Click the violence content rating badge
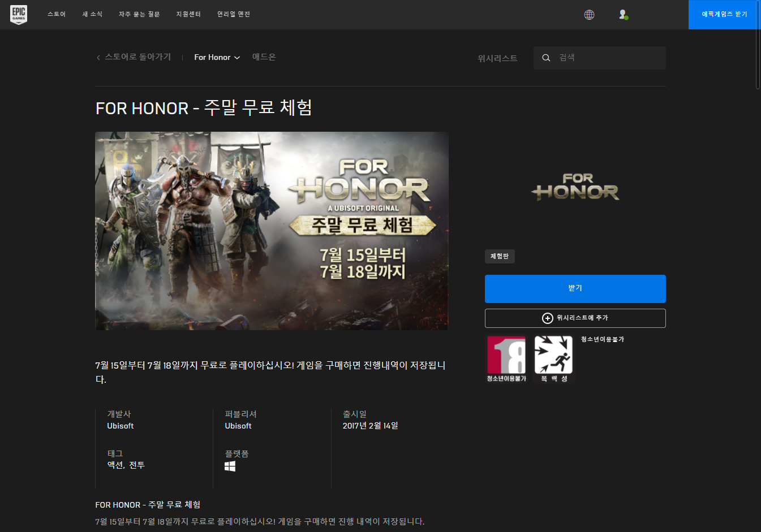The height and width of the screenshot is (532, 761). pos(553,359)
